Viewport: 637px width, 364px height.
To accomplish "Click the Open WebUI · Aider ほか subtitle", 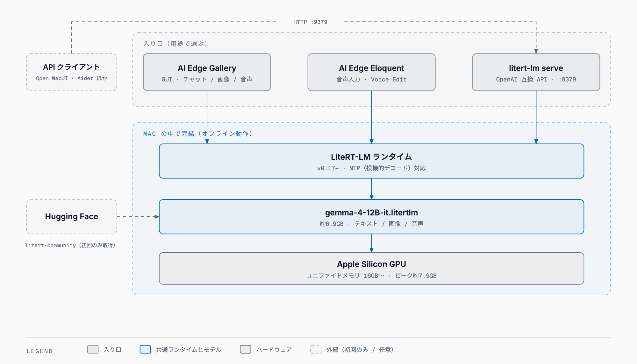I will [72, 78].
